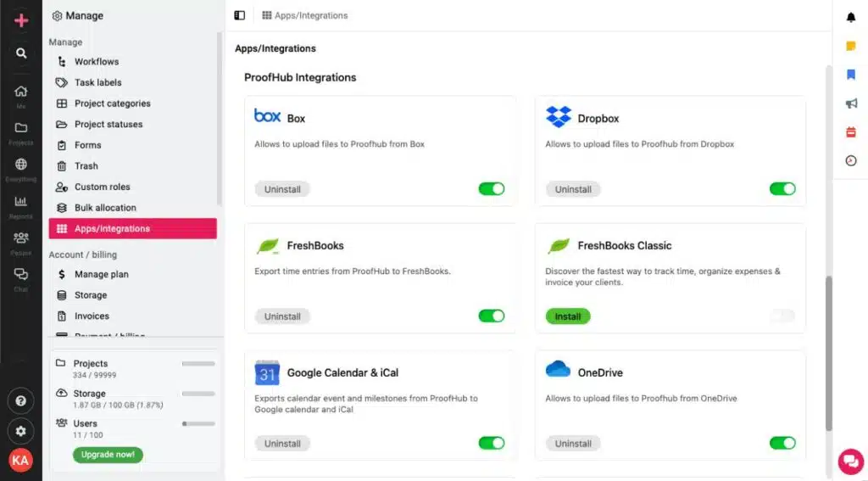Image resolution: width=868 pixels, height=481 pixels.
Task: Toggle the FreshBooks Classic switch
Action: coord(782,316)
